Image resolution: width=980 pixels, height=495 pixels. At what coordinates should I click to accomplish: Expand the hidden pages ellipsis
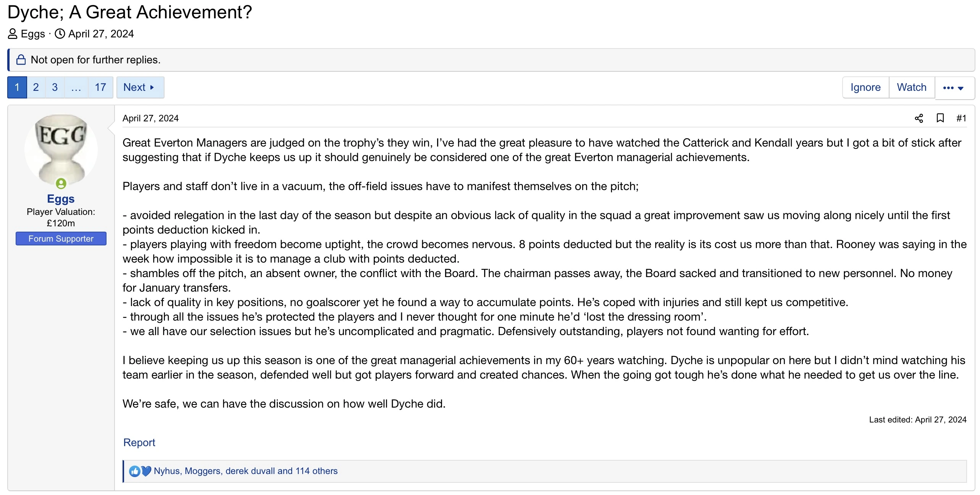point(76,87)
